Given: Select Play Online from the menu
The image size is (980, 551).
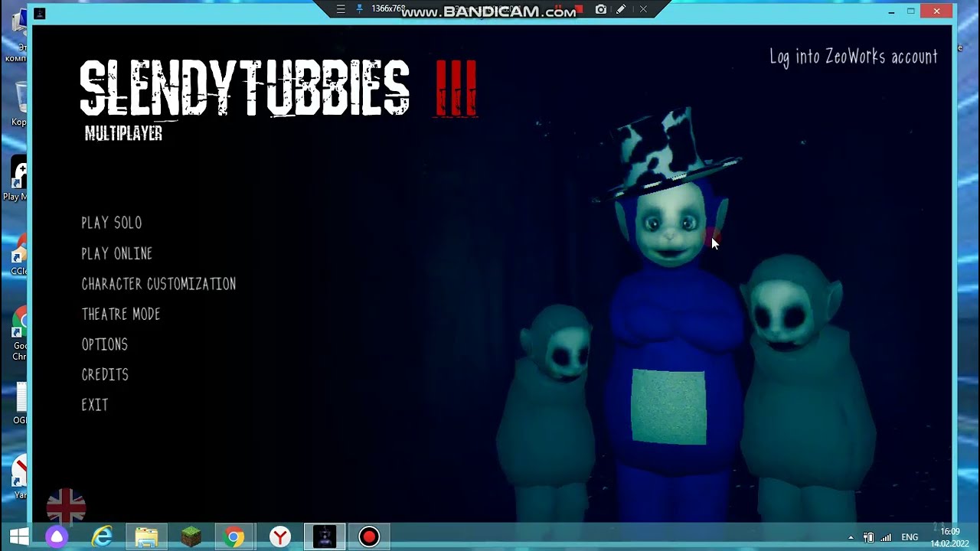Looking at the screenshot, I should [x=117, y=253].
